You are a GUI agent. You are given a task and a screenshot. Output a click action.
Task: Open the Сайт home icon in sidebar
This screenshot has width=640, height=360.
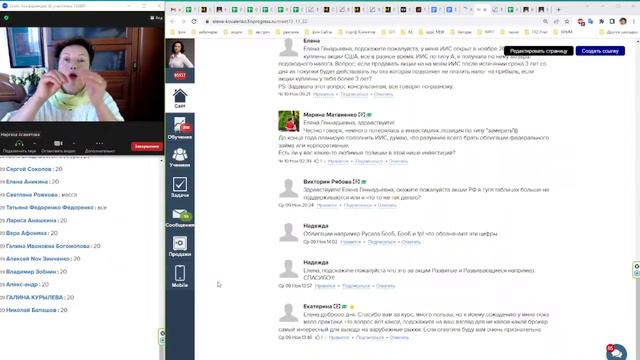(x=180, y=98)
